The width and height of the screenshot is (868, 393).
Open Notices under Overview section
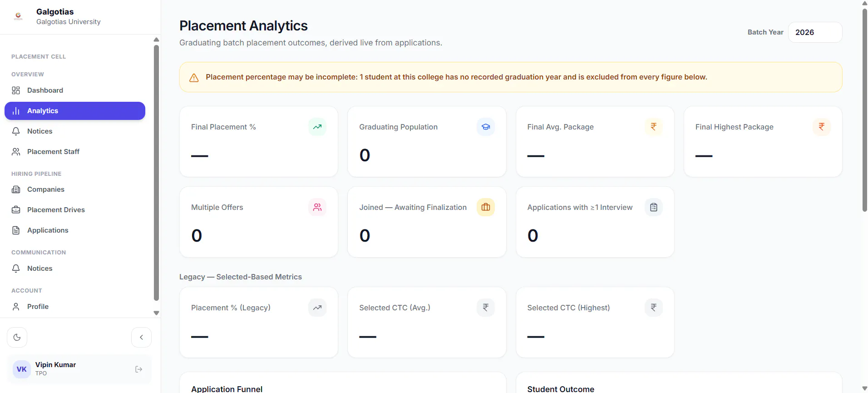click(75, 131)
